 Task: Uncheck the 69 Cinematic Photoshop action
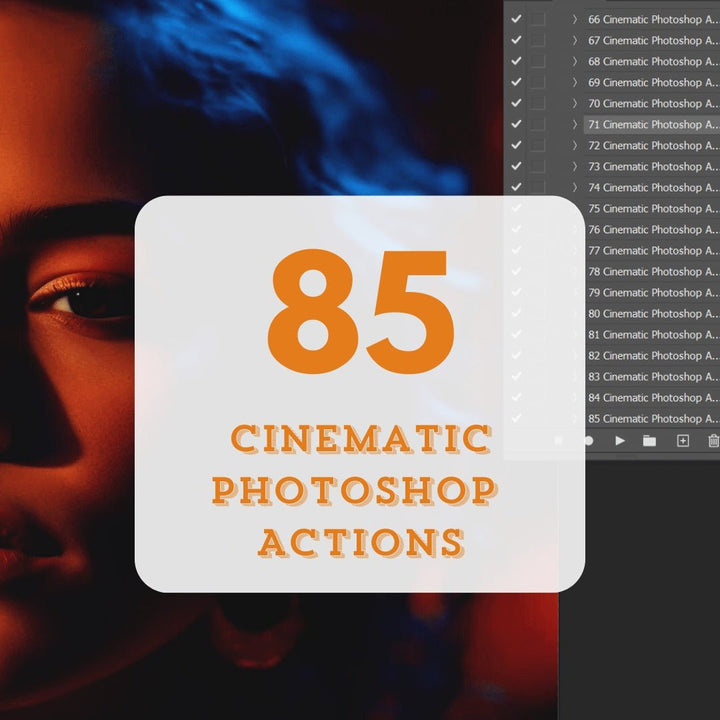point(516,82)
